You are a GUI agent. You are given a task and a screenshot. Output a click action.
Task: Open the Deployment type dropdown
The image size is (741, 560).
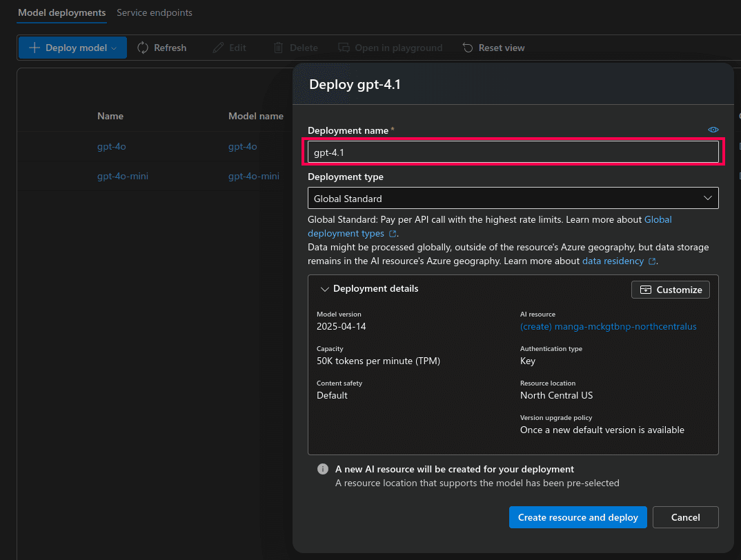(x=707, y=198)
